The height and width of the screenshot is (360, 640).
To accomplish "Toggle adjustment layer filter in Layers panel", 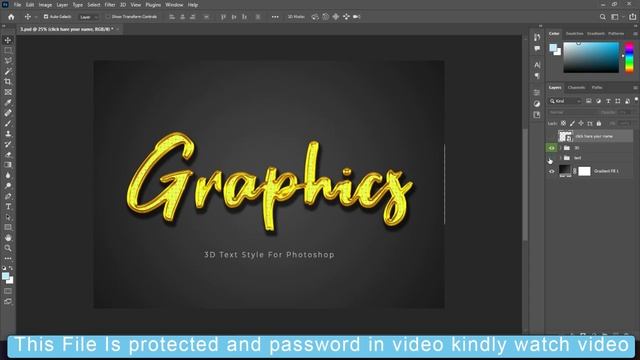I will click(x=598, y=101).
